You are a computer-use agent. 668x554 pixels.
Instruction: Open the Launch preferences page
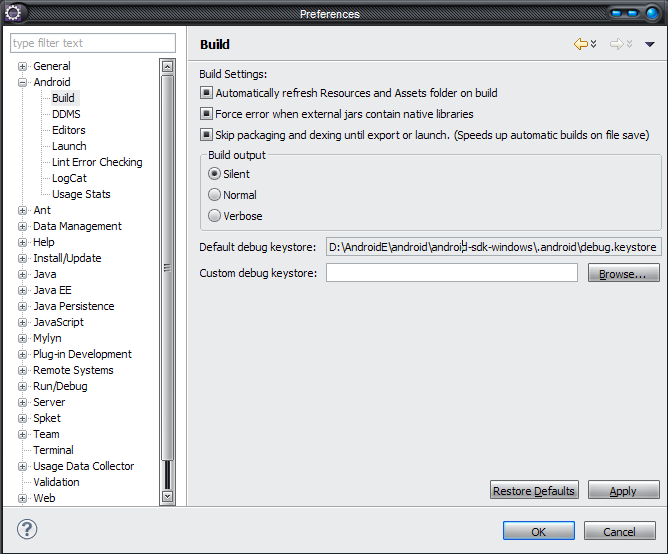[x=69, y=146]
